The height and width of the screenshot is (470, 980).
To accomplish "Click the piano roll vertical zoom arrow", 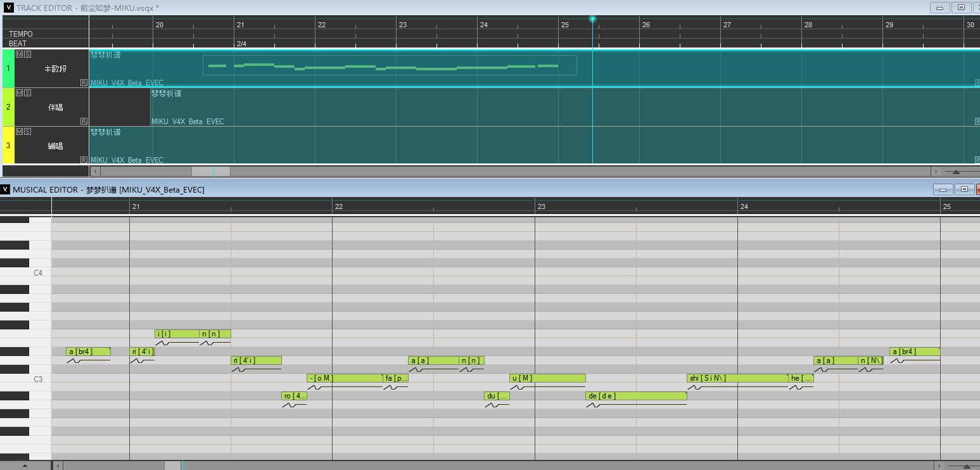I will point(25,466).
